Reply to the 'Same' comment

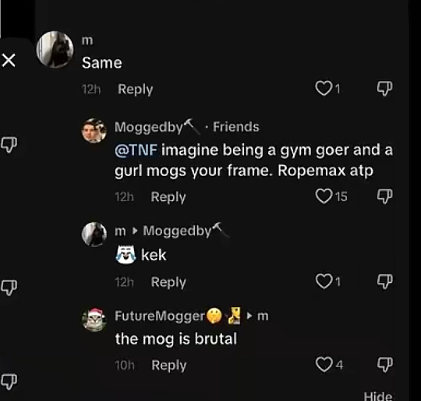[135, 90]
